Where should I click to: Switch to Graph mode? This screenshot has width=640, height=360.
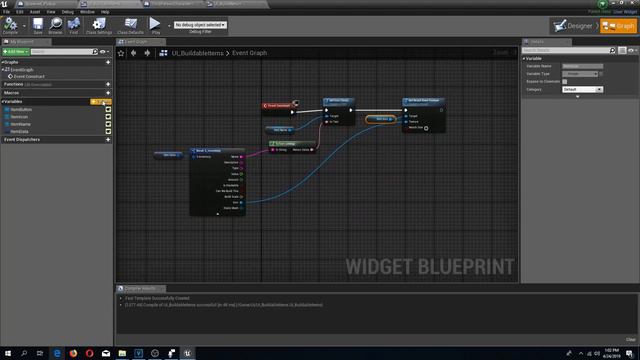(618, 26)
